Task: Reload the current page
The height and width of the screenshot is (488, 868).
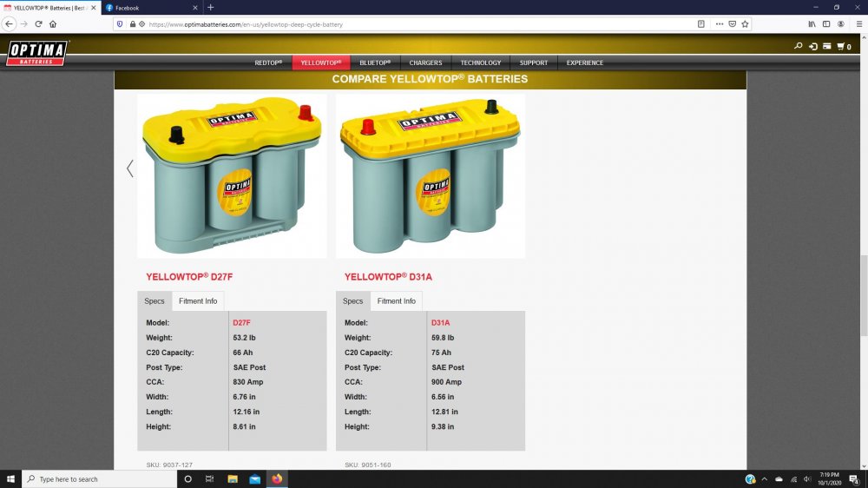Action: (38, 24)
